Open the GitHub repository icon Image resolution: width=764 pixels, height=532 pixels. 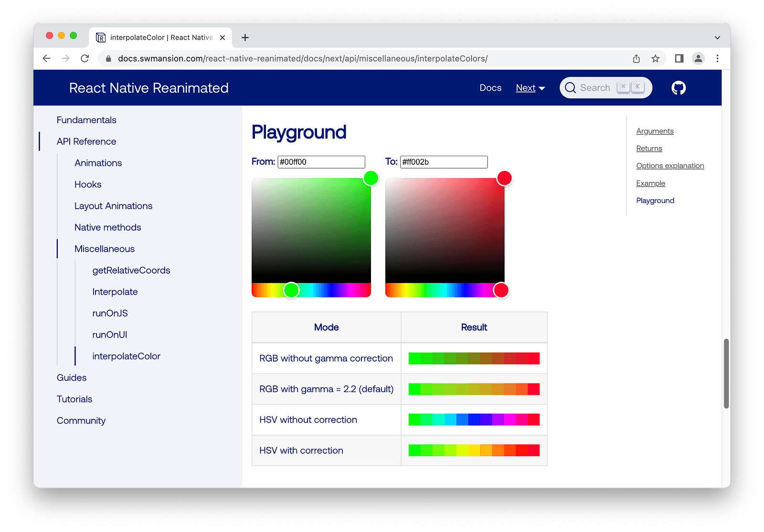click(x=678, y=88)
